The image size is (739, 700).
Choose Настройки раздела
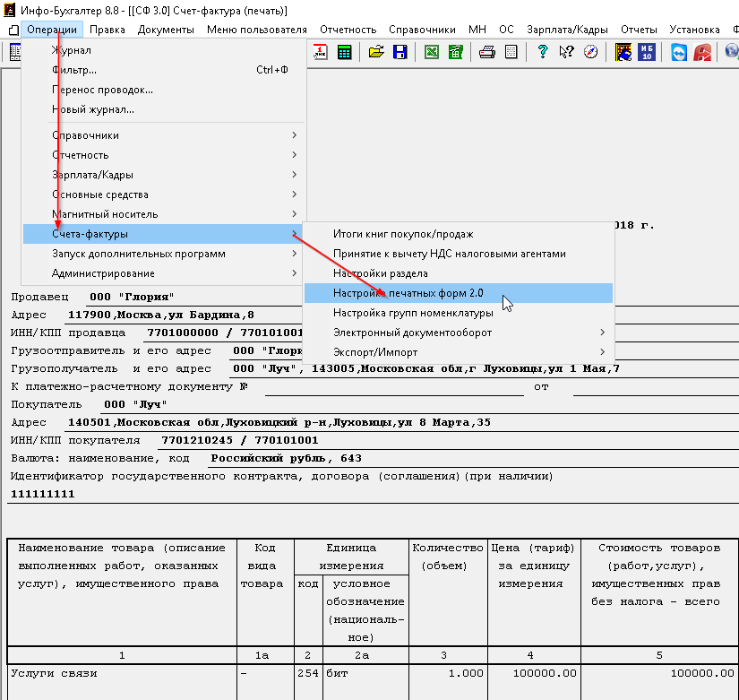click(x=459, y=273)
